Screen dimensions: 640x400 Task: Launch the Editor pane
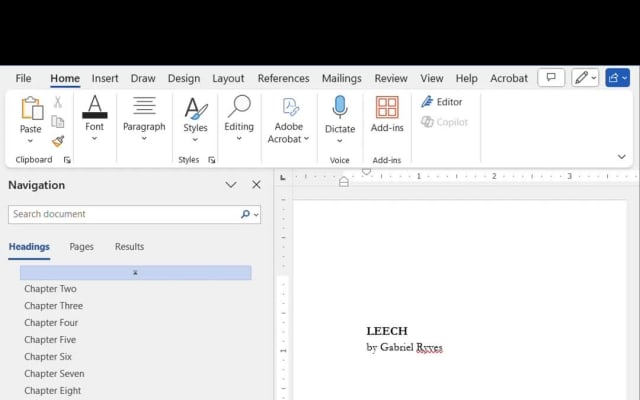coord(442,102)
